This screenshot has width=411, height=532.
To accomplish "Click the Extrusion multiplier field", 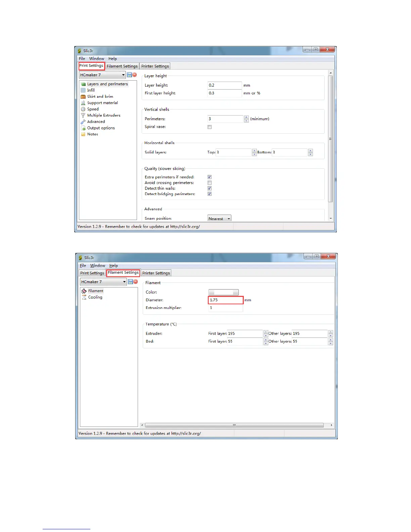I will pyautogui.click(x=226, y=308).
